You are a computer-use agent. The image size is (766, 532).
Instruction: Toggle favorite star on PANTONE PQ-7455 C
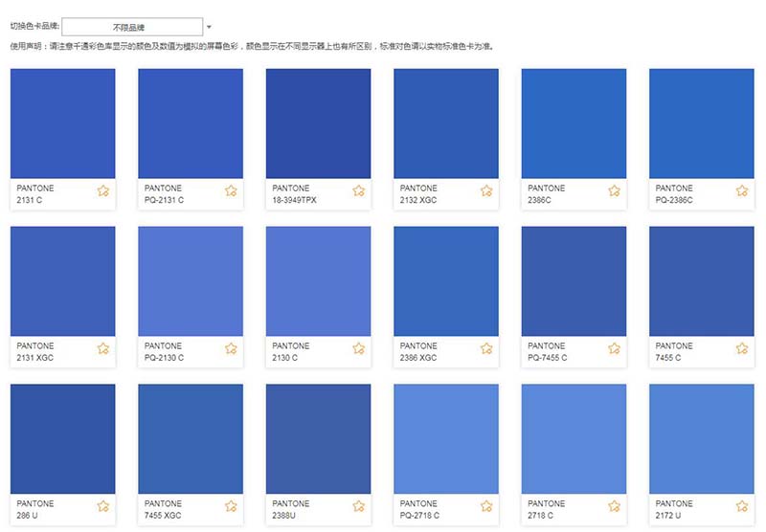click(614, 348)
